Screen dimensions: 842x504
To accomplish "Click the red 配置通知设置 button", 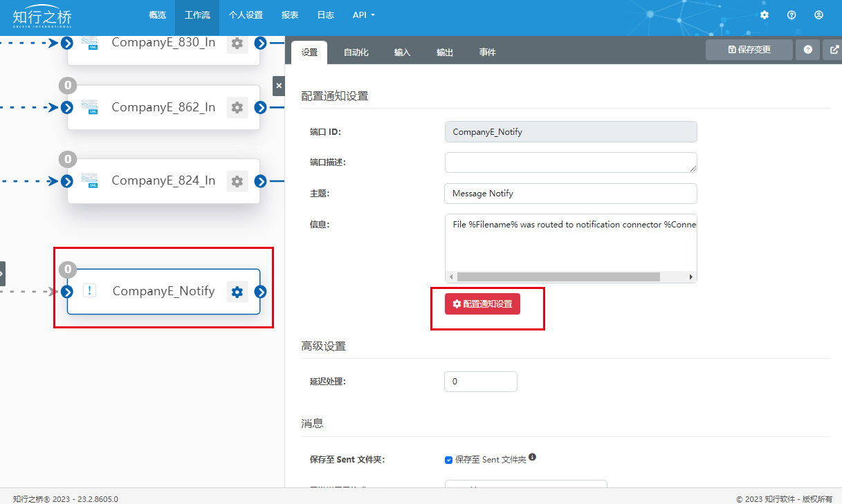I will pos(482,304).
